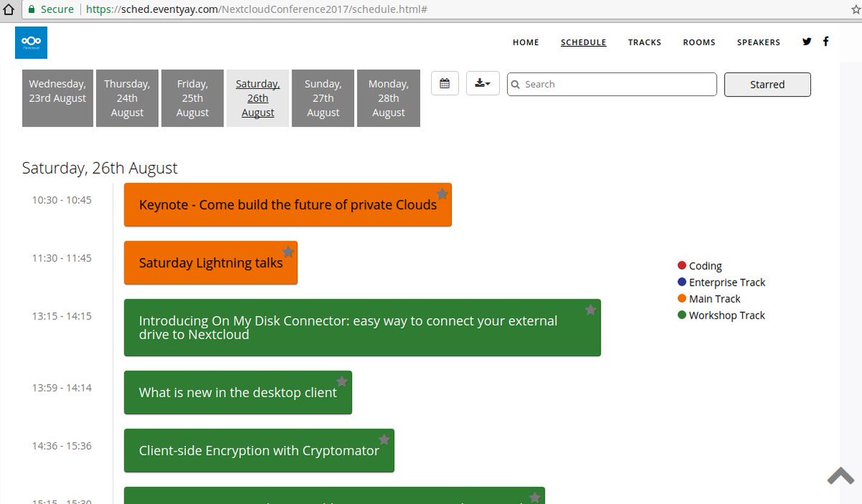Open Client-side Encryption with Cryptomator session
This screenshot has width=862, height=504.
pyautogui.click(x=259, y=450)
